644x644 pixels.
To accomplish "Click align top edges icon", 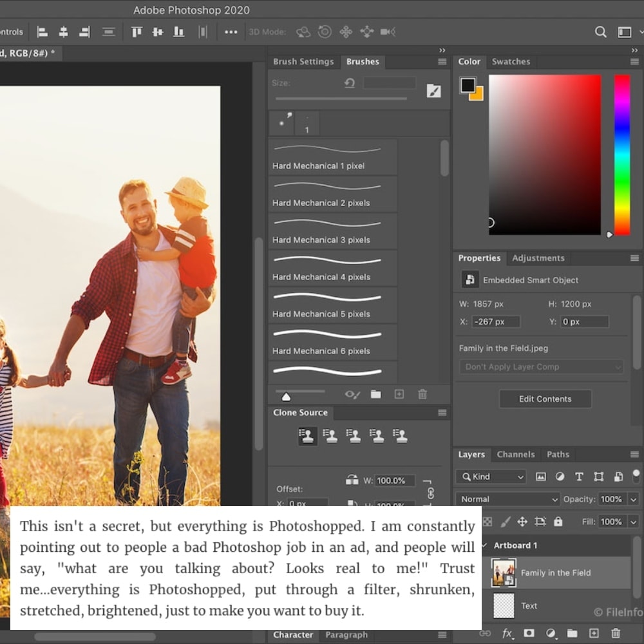I will pyautogui.click(x=137, y=32).
